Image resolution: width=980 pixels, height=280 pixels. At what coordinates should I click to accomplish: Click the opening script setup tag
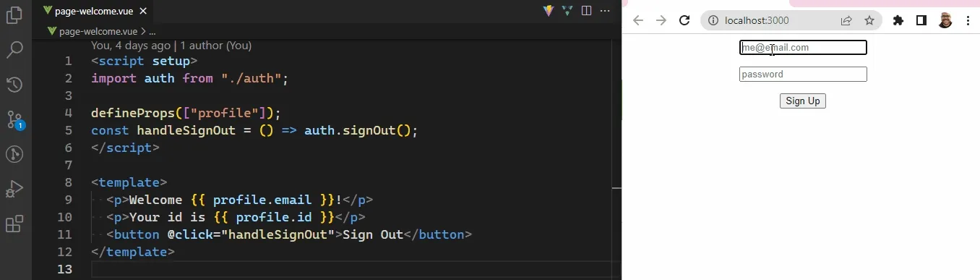pyautogui.click(x=145, y=61)
